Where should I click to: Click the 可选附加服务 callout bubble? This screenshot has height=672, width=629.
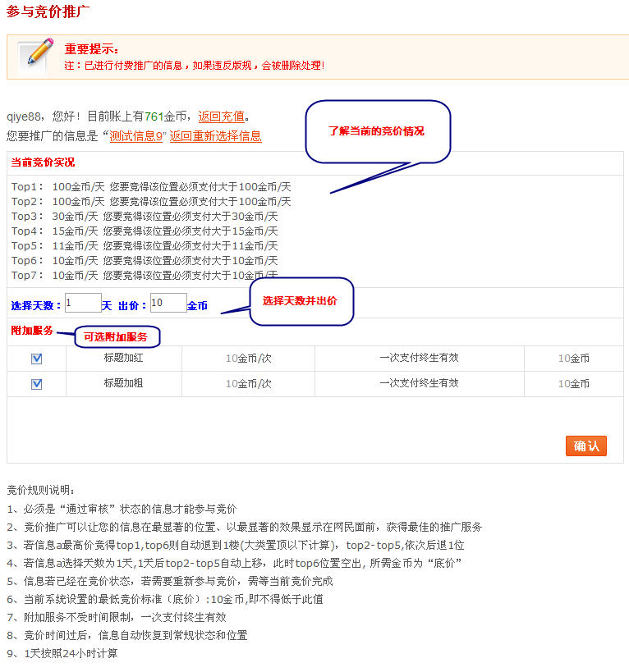click(117, 336)
